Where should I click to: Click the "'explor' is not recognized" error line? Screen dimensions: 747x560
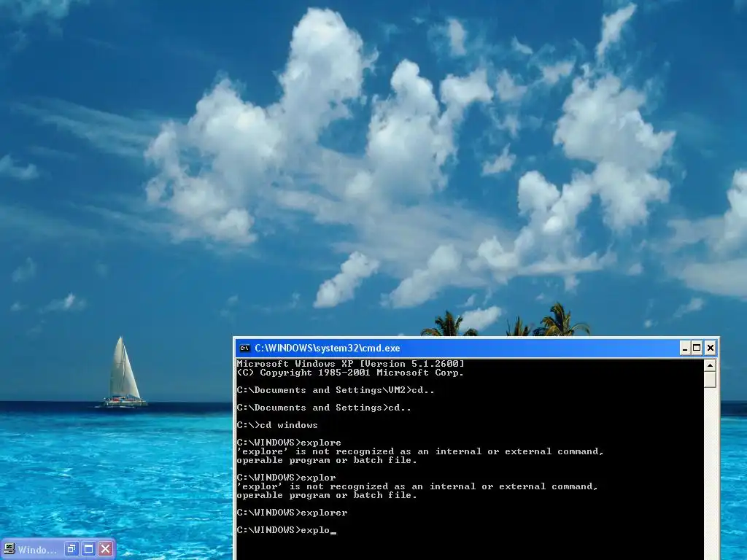pyautogui.click(x=417, y=486)
